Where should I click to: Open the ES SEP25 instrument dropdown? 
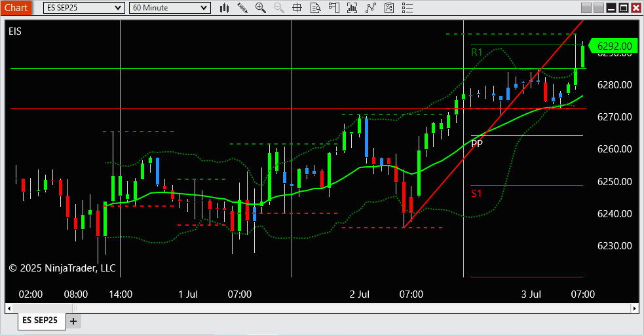[x=85, y=8]
